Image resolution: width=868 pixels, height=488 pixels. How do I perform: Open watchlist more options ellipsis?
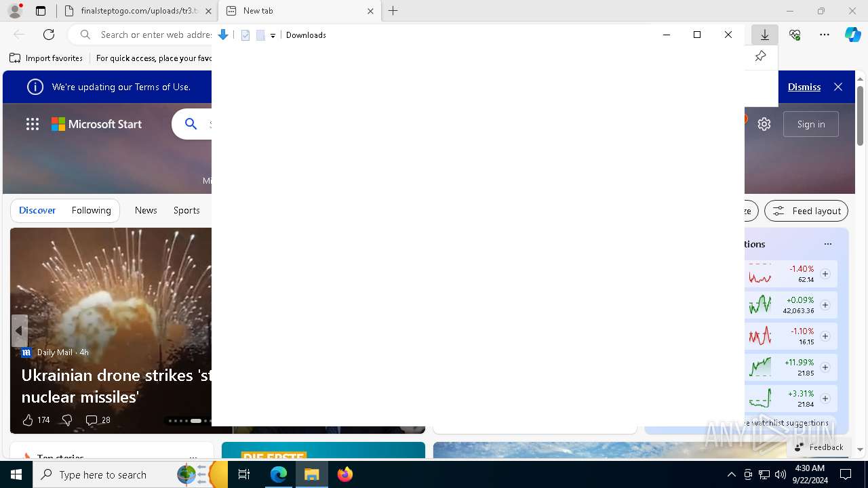[x=828, y=244]
